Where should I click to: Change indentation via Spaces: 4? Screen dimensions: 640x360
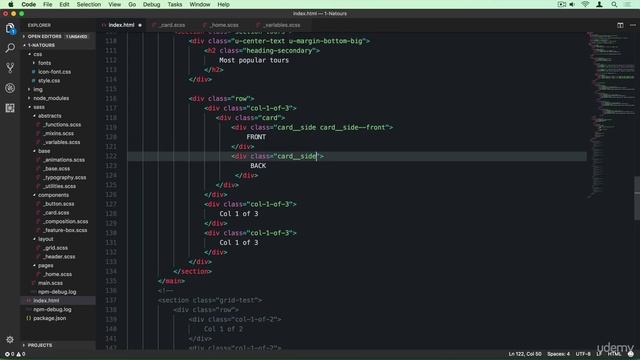pyautogui.click(x=558, y=354)
